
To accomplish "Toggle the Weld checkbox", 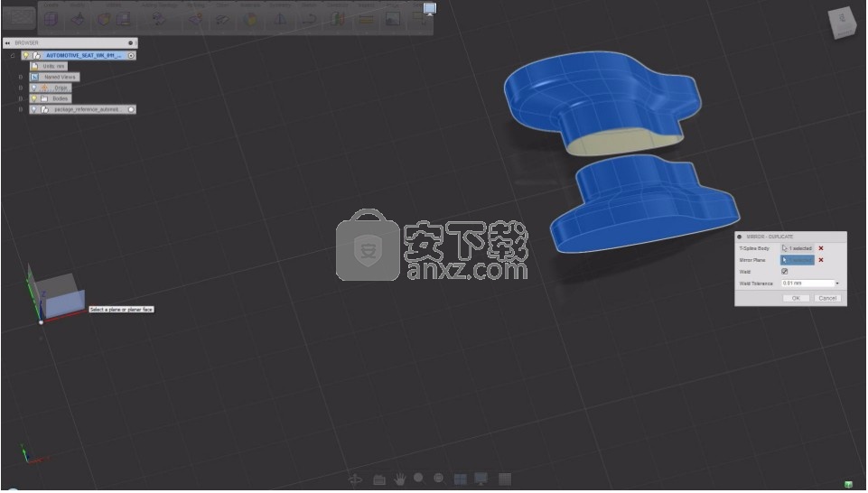I will pyautogui.click(x=784, y=272).
